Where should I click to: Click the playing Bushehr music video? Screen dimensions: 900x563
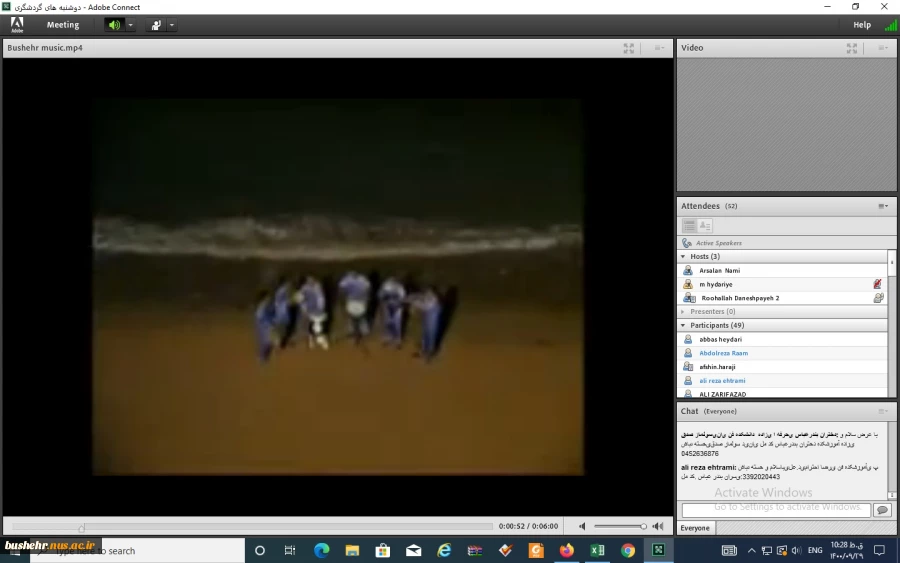tap(338, 286)
